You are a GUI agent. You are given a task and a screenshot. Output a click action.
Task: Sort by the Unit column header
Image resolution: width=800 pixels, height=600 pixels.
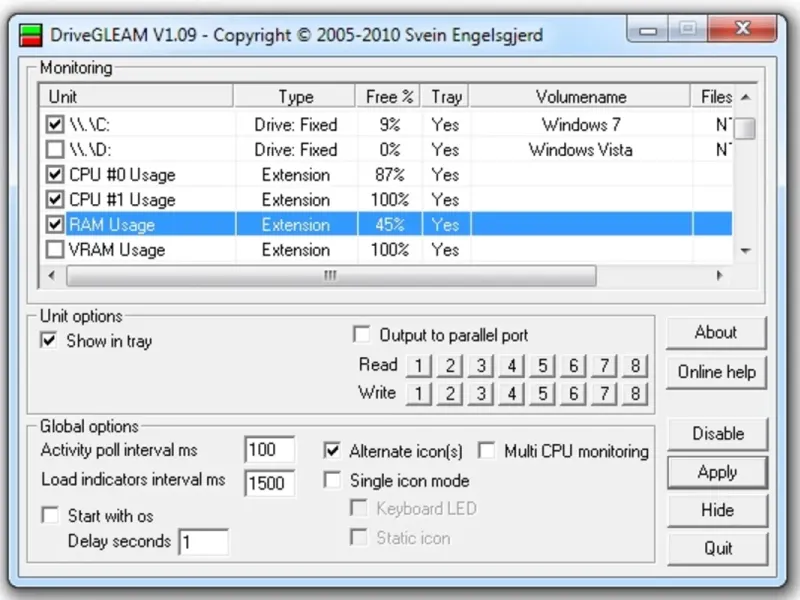(136, 96)
